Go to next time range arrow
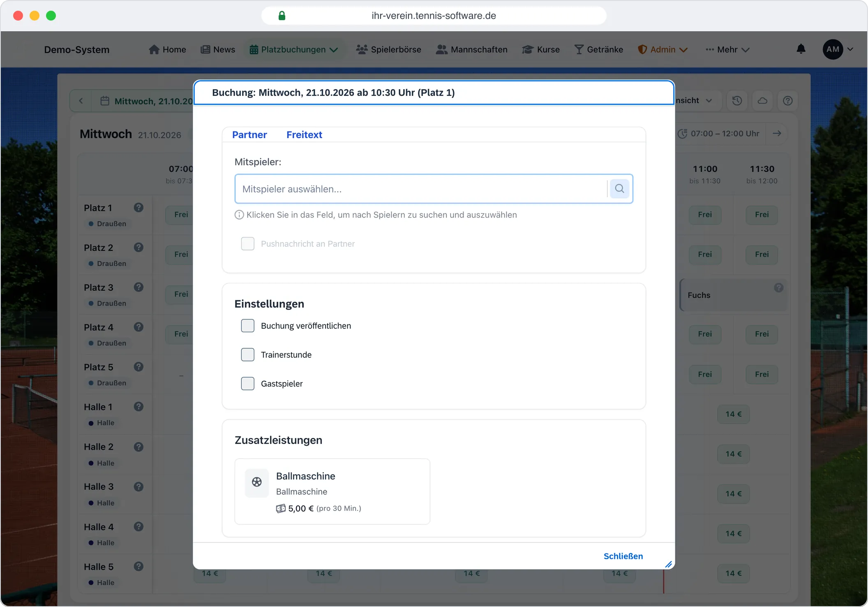This screenshot has height=607, width=868. (777, 133)
